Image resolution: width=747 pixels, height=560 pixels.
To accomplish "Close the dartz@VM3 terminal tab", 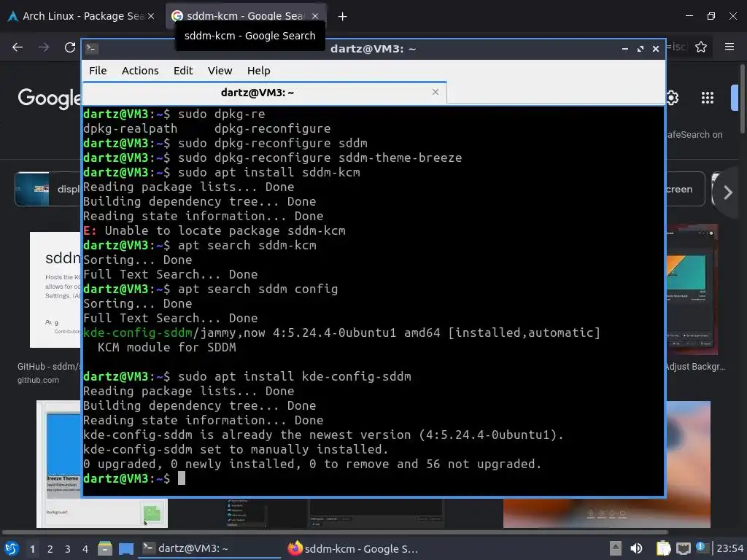I will (436, 92).
